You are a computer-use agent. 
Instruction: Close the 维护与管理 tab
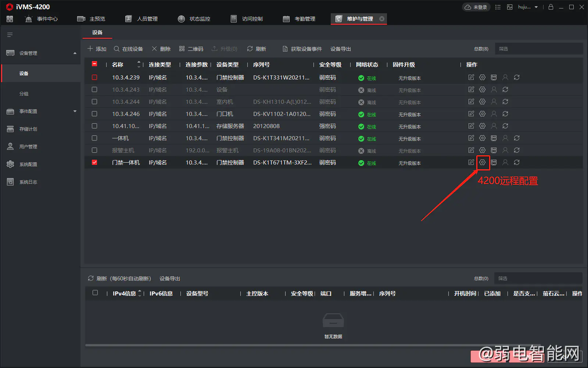point(382,19)
